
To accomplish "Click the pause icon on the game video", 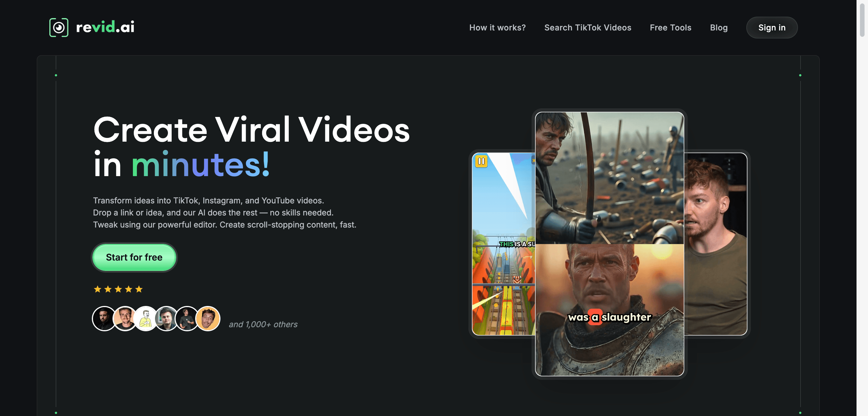I will (x=481, y=161).
